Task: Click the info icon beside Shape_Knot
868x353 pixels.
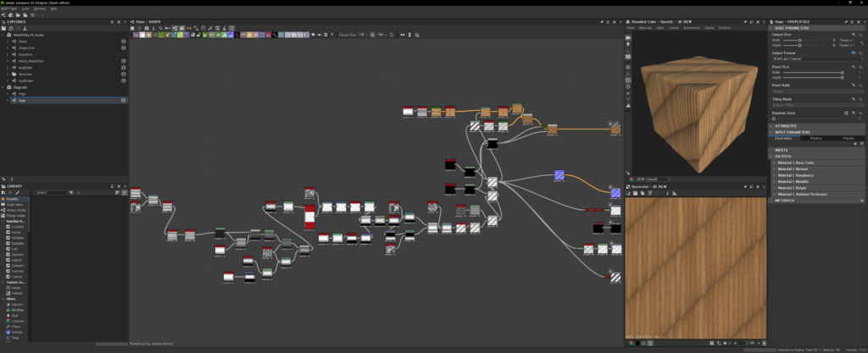Action: point(123,47)
